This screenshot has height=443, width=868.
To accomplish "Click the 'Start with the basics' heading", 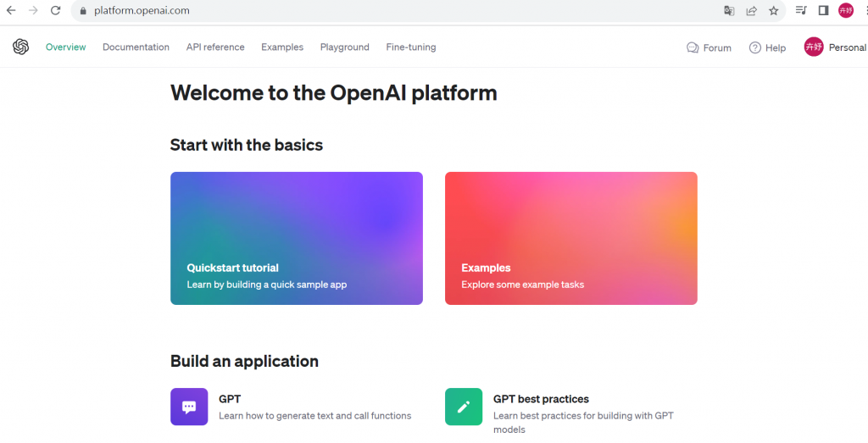I will [x=247, y=145].
